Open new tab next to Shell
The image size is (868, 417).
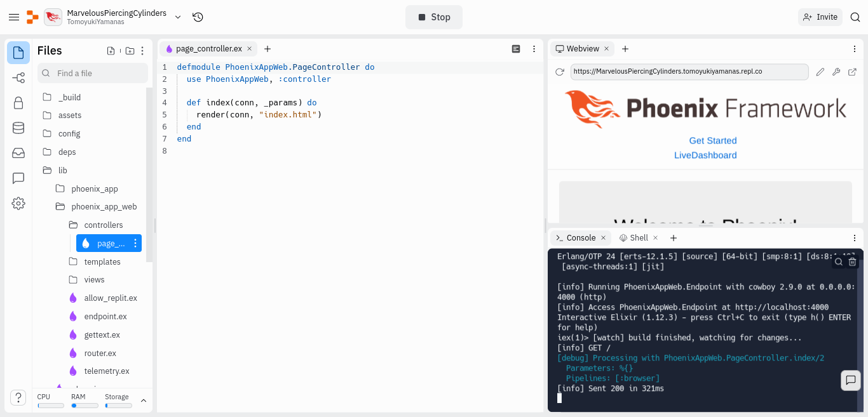[x=674, y=238]
